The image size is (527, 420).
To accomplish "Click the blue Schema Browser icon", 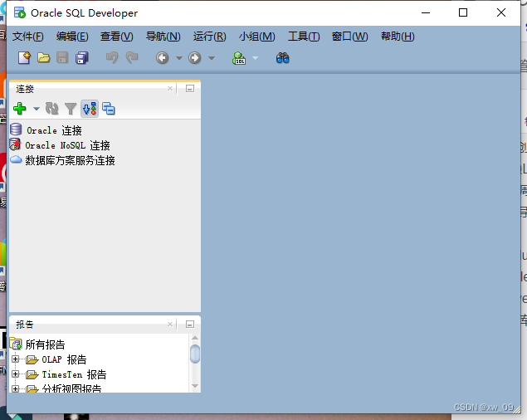I will tap(109, 108).
